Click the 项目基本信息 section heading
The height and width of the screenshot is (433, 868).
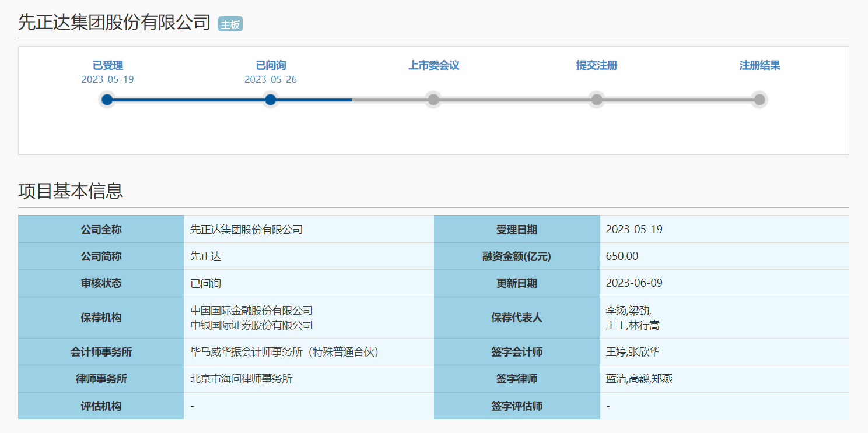click(x=71, y=191)
